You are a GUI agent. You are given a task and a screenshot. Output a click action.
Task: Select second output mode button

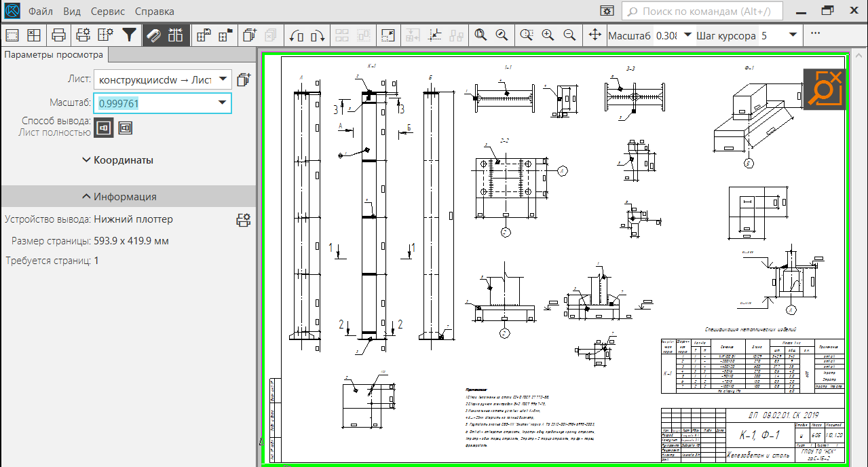125,127
